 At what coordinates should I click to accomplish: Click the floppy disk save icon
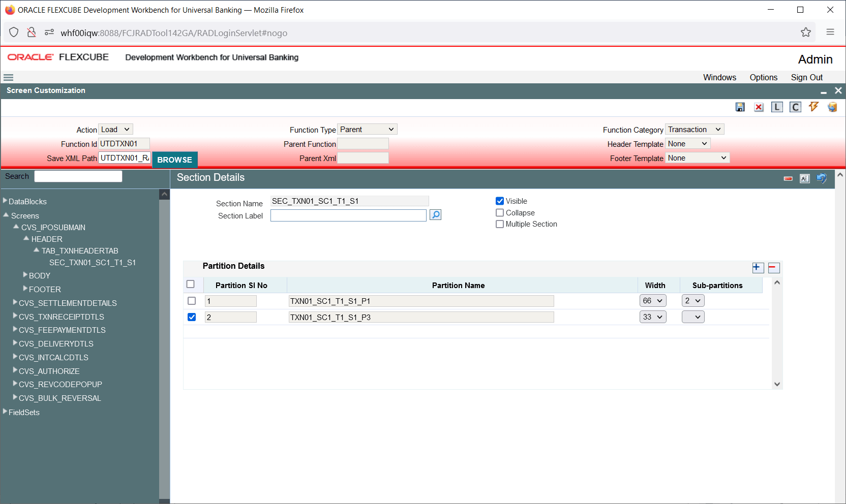click(x=740, y=107)
